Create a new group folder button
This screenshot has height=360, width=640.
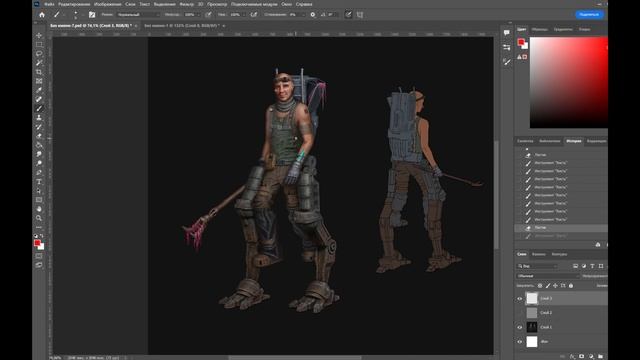pyautogui.click(x=600, y=356)
